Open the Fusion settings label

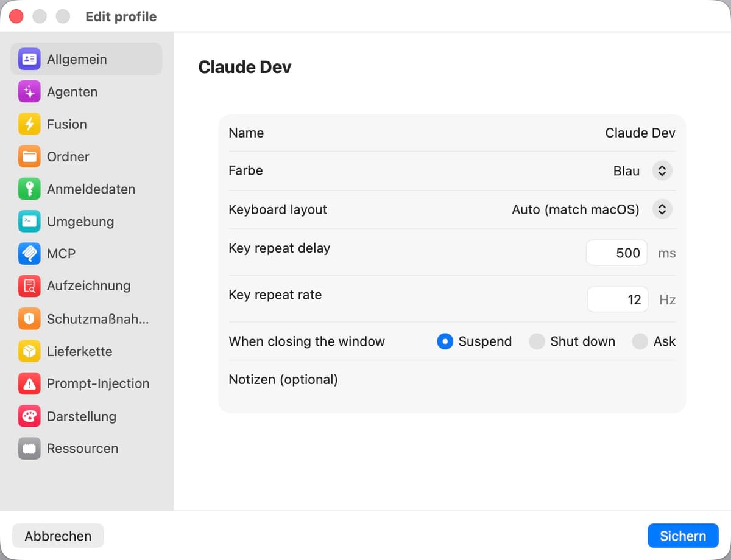[67, 124]
